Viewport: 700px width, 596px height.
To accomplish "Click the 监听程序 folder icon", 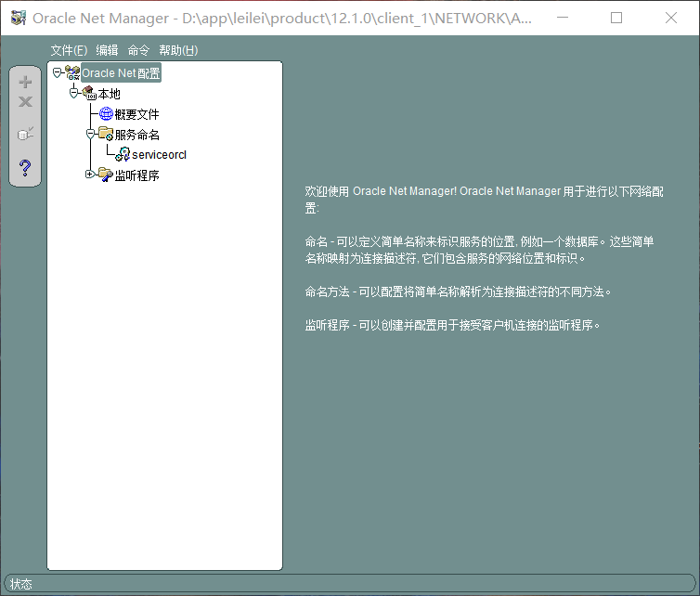I will point(106,174).
